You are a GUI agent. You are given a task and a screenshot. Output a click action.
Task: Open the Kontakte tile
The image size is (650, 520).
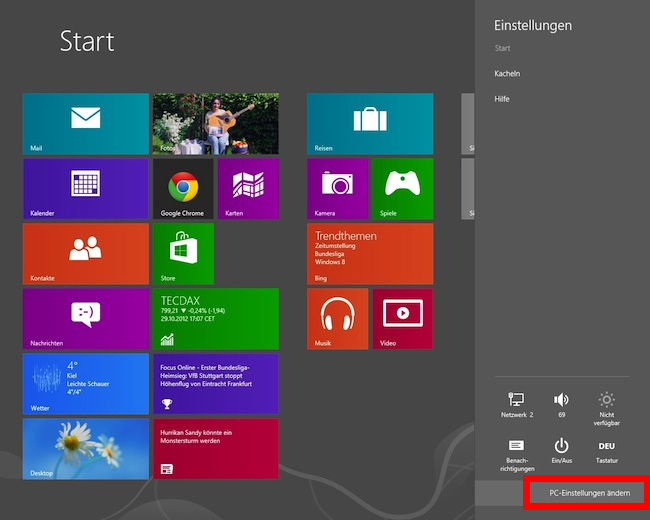pyautogui.click(x=85, y=253)
